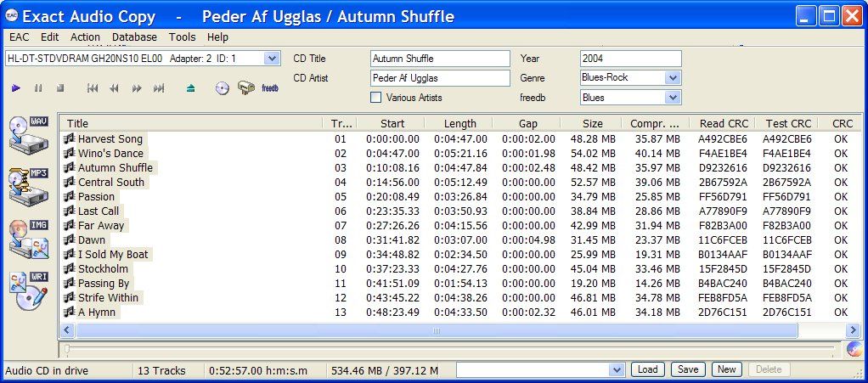The height and width of the screenshot is (383, 868).
Task: Open the Action menu
Action: 85,37
